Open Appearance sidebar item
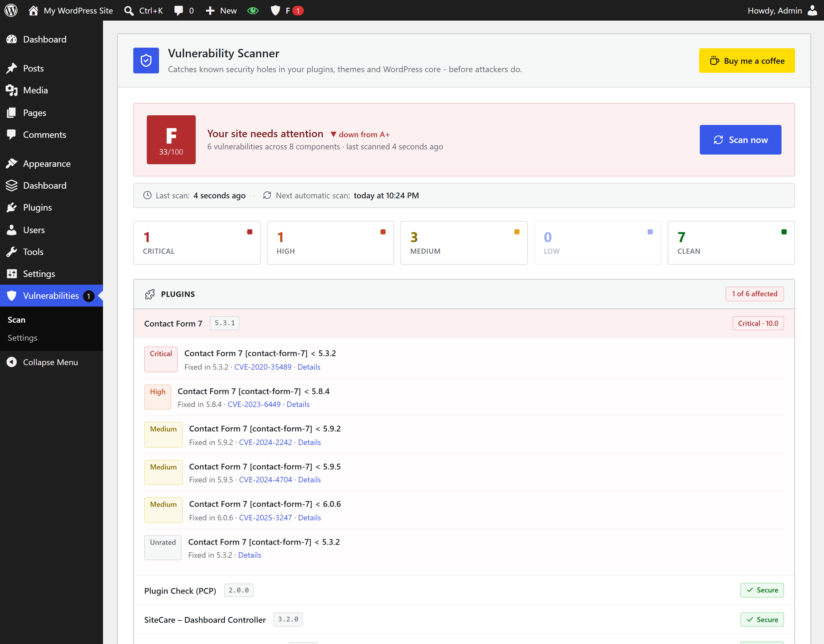Viewport: 824px width, 644px height. [x=51, y=164]
